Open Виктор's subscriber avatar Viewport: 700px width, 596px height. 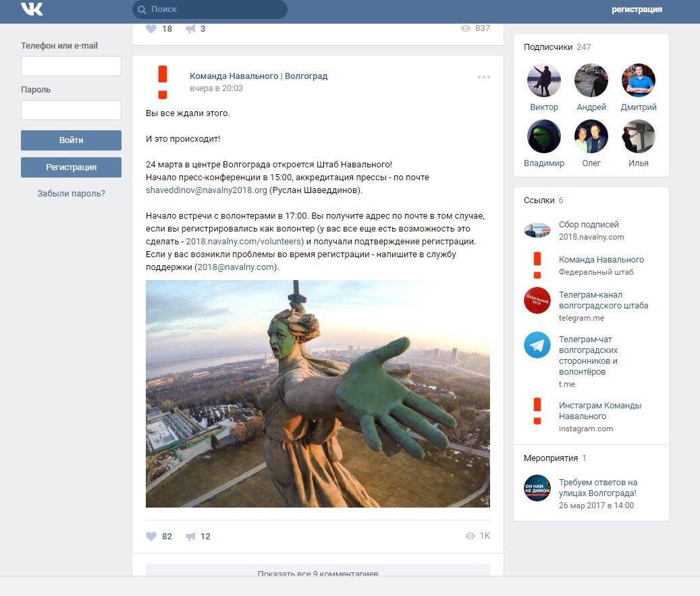[544, 80]
